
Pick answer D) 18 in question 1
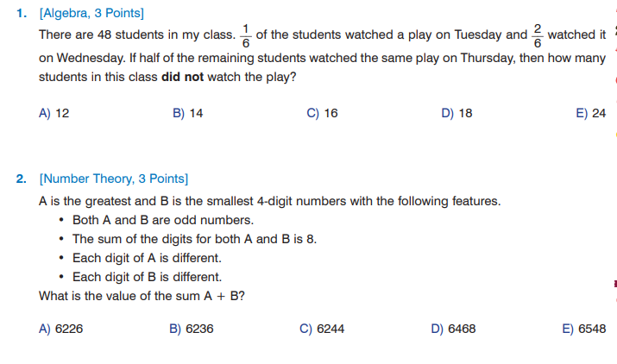(x=456, y=113)
